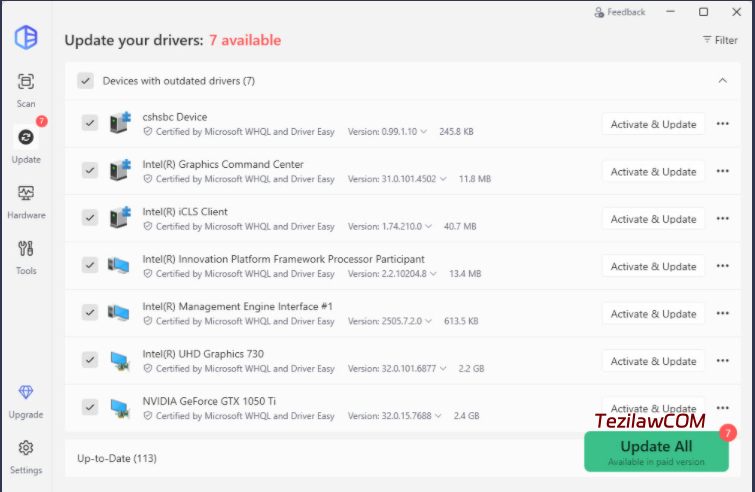Click Innovation Platform Framework device icon
Viewport: 755px width, 492px height.
118,265
